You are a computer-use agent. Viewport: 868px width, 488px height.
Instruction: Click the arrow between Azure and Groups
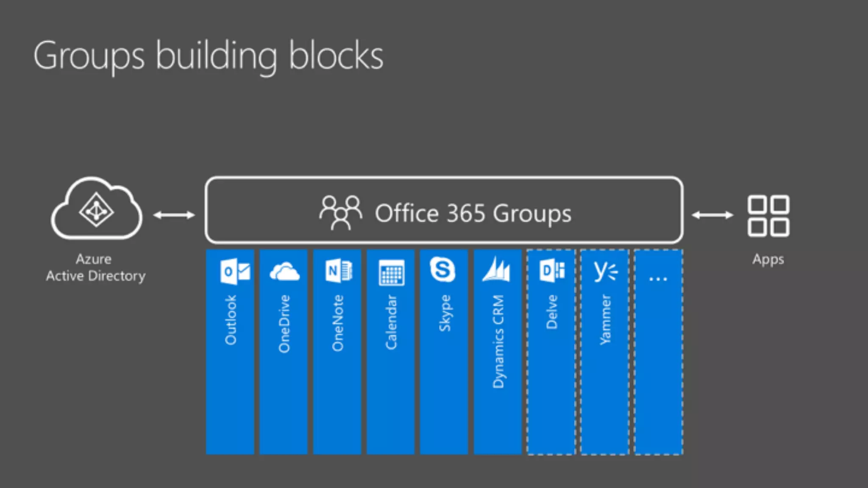tap(174, 215)
